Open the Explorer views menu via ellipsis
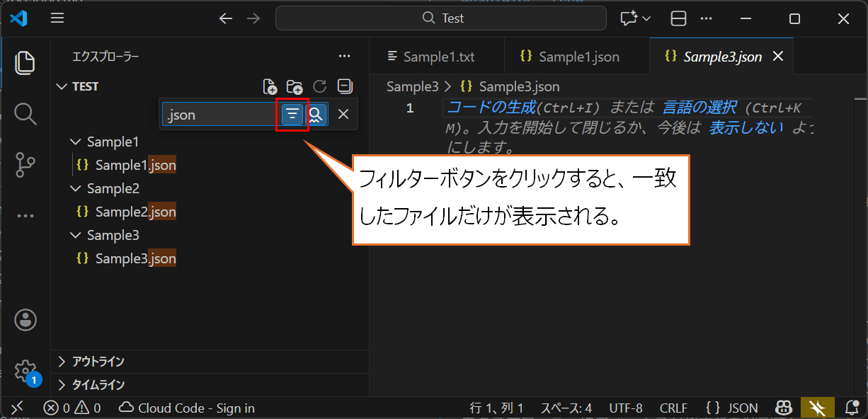This screenshot has width=868, height=419. [x=344, y=56]
